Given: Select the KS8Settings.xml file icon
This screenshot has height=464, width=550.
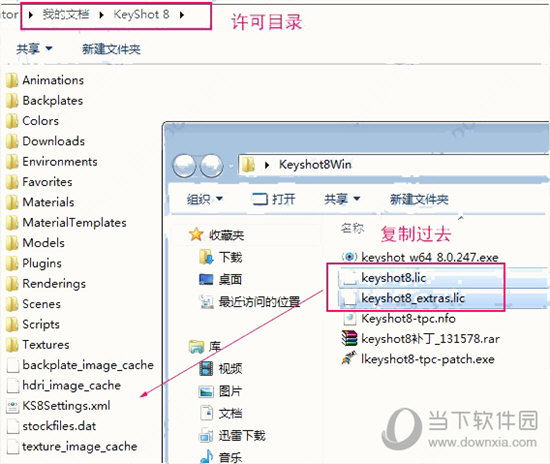Looking at the screenshot, I should [13, 406].
